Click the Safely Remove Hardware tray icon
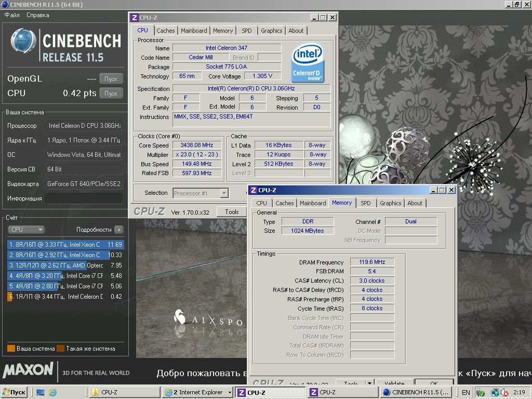Screen dimensions: 532x399 click(480, 393)
